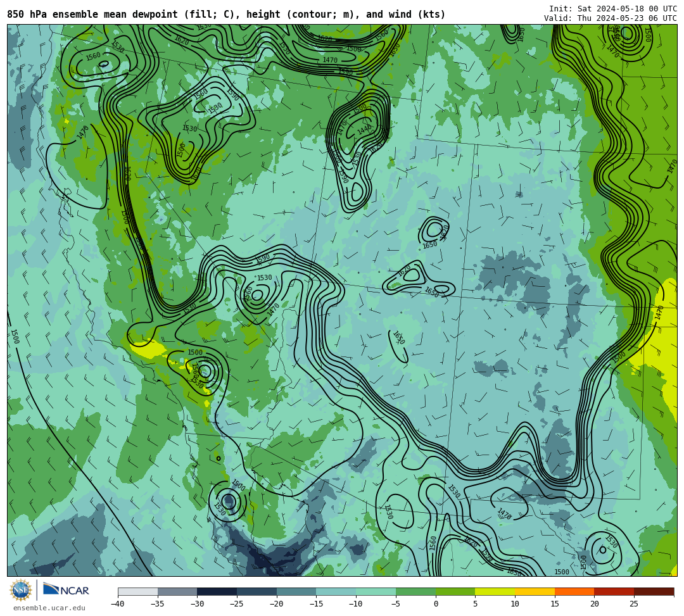
Task: Click the −35 colorbar tick label
Action: point(158,604)
